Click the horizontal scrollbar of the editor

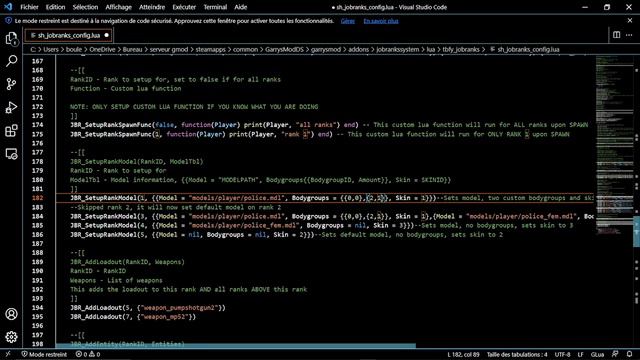tap(236, 346)
